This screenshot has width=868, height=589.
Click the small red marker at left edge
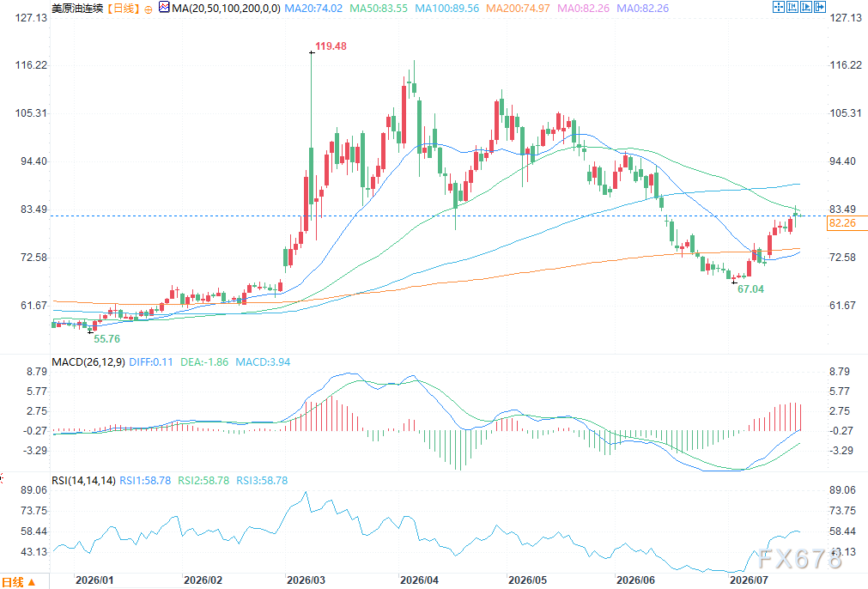[1, 477]
